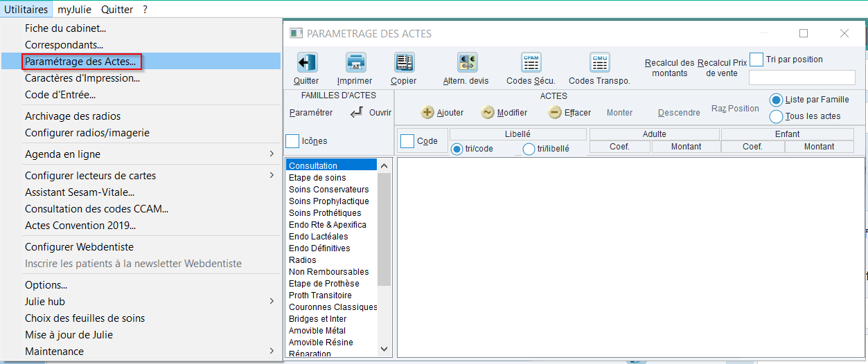The height and width of the screenshot is (364, 868).
Task: Click the Raz Position button
Action: (x=735, y=109)
